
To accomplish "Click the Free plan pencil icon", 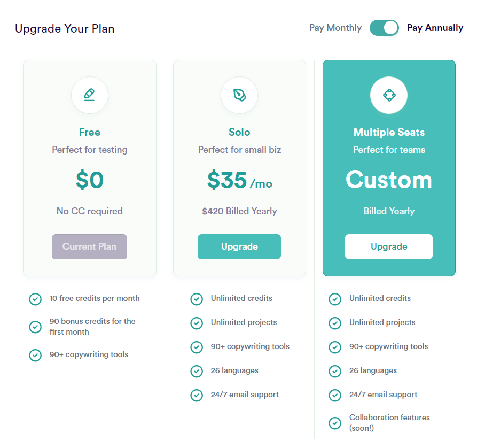I will (90, 95).
